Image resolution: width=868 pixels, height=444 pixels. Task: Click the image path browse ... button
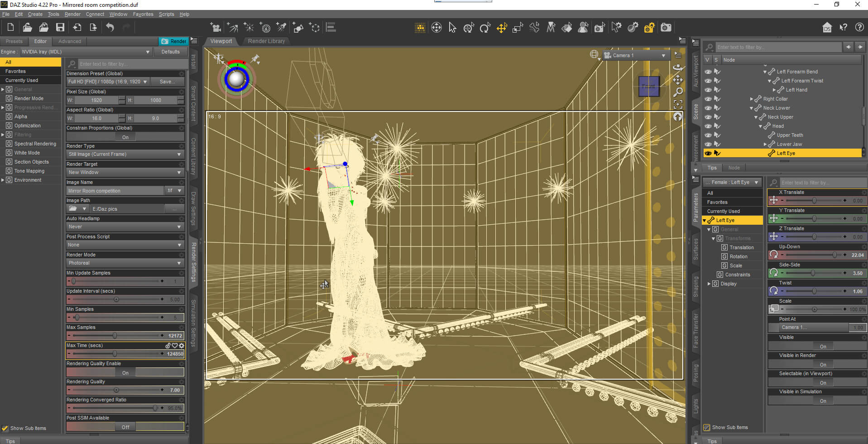[x=174, y=209]
